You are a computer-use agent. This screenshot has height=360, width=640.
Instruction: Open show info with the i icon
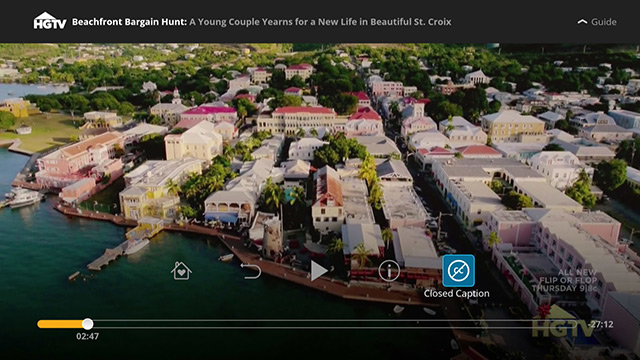[x=389, y=271]
